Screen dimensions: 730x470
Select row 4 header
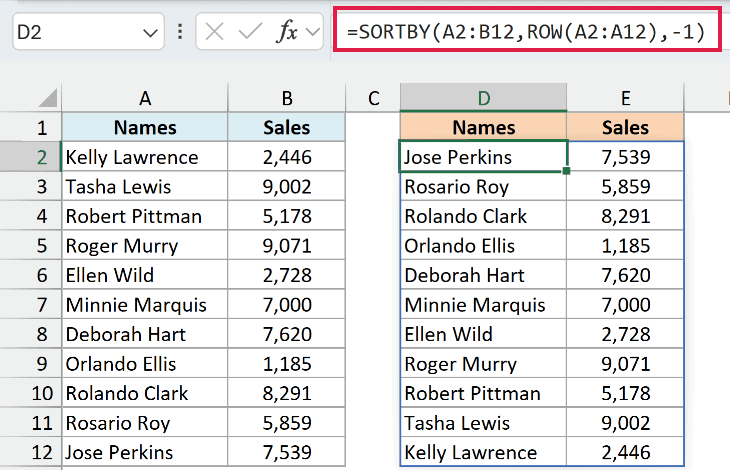[x=31, y=216]
